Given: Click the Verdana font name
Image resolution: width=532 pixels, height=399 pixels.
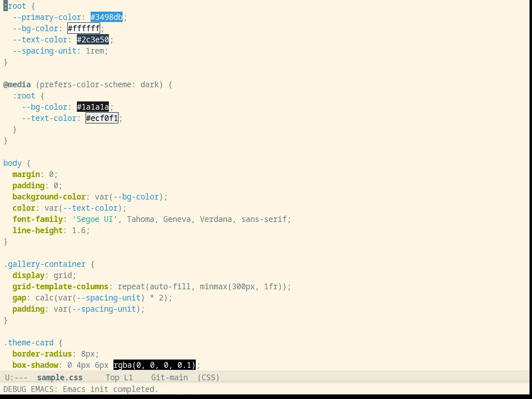Looking at the screenshot, I should pos(216,219).
